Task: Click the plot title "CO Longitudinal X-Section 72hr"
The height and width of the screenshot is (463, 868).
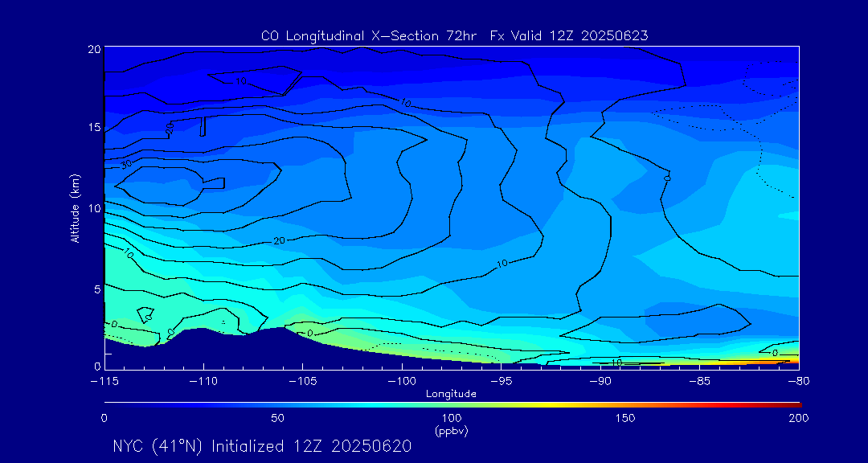Action: point(371,36)
